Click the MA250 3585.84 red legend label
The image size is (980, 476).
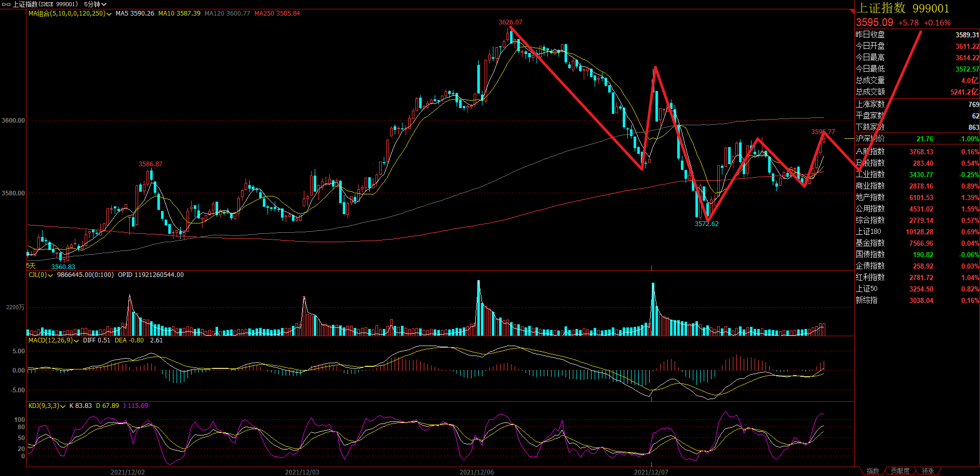point(277,14)
